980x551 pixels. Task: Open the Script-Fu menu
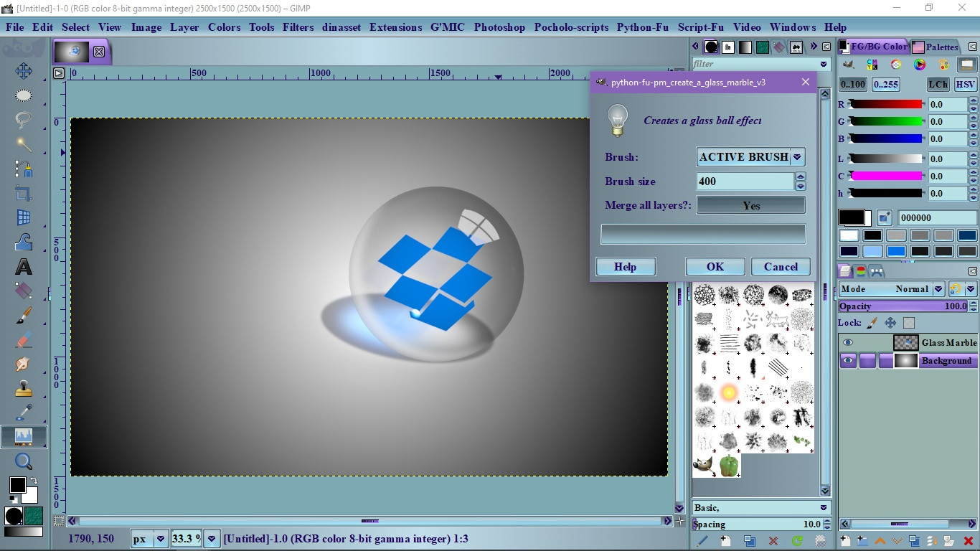[701, 27]
